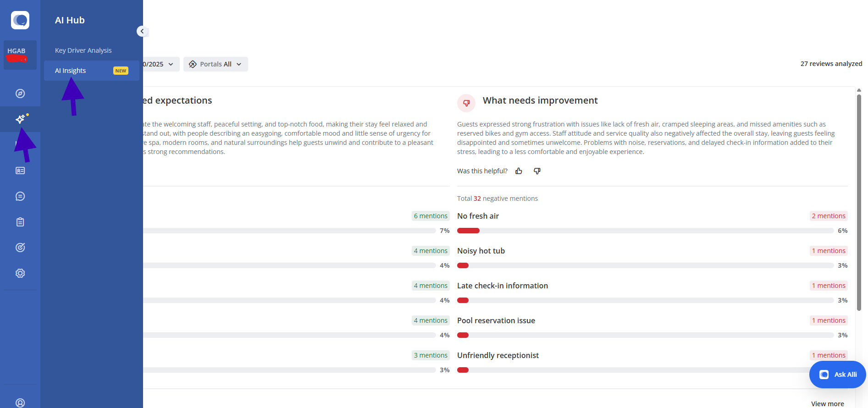This screenshot has width=868, height=408.
Task: Open the clipboard surveys icon
Action: point(20,222)
